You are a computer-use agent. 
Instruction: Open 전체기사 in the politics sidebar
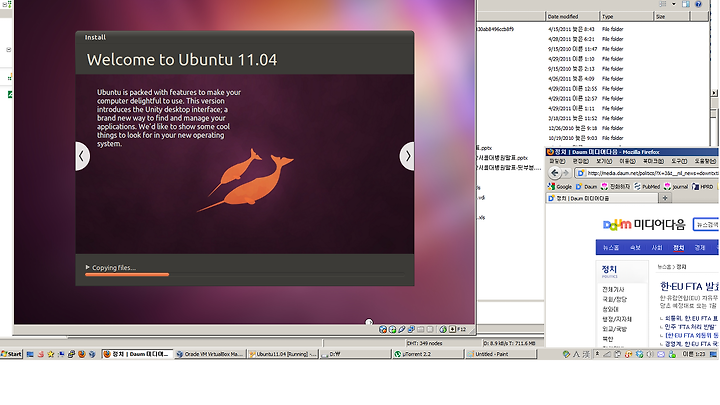(x=613, y=289)
